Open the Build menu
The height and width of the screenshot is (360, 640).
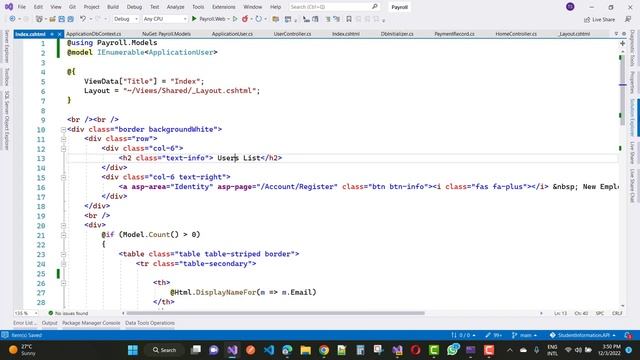click(x=113, y=7)
